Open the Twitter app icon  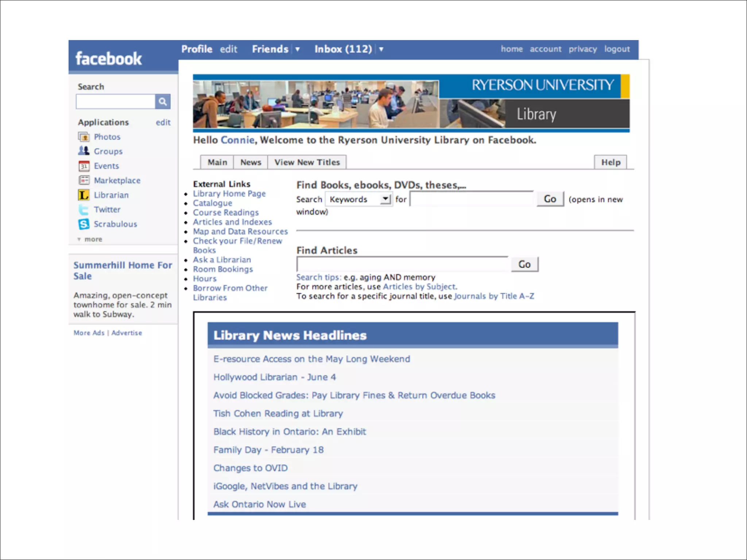[84, 210]
